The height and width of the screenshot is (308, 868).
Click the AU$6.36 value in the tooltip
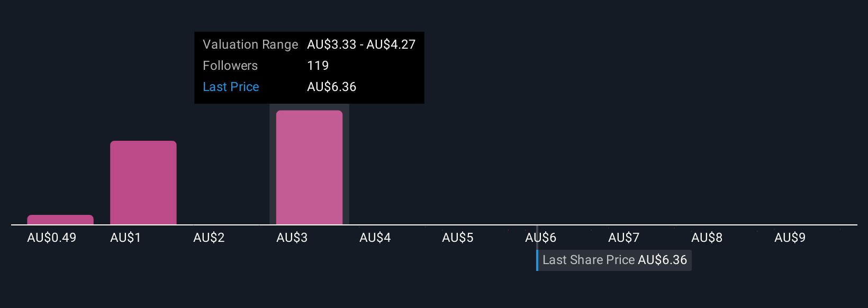click(x=331, y=87)
